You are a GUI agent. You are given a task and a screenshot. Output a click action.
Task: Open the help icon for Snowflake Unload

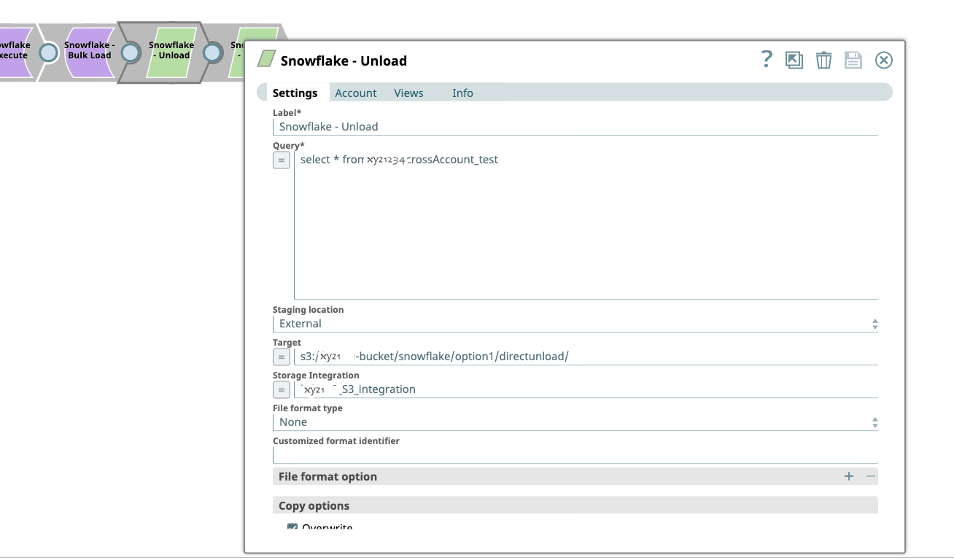(x=766, y=60)
